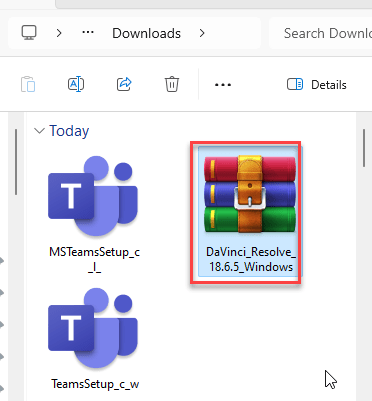Click the TeamsSetup_c_w file name

pyautogui.click(x=95, y=384)
